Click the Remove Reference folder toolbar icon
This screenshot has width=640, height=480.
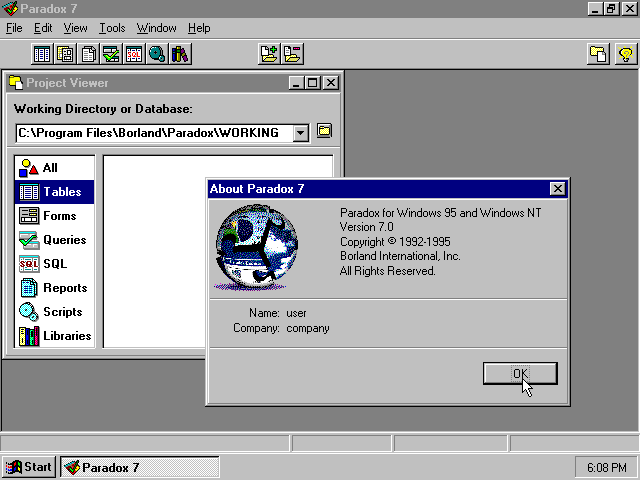pos(292,54)
